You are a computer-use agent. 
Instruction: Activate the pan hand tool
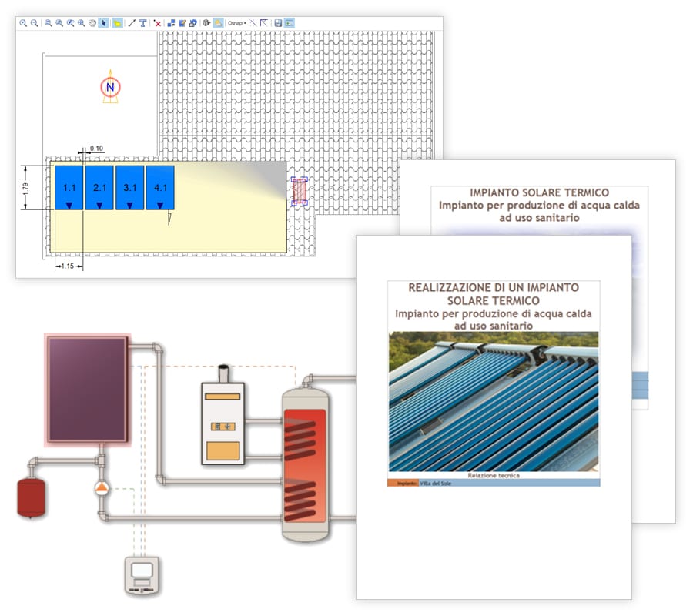click(x=92, y=23)
